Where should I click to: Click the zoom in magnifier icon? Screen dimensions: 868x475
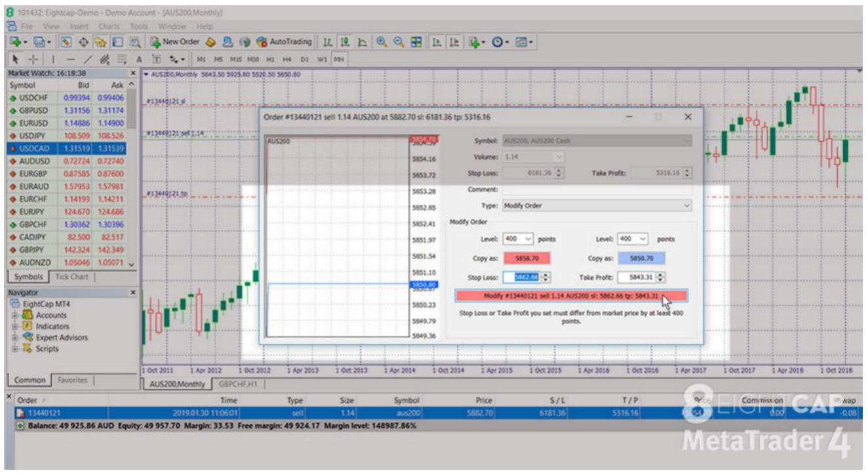pos(382,42)
